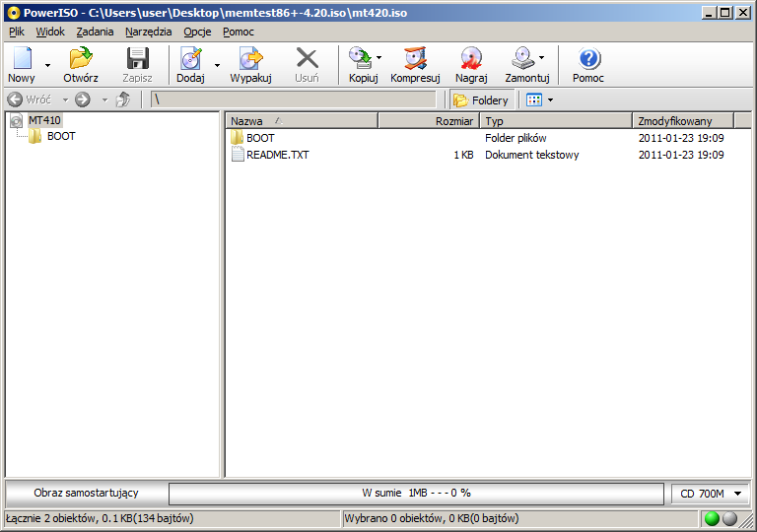Open the CD 700M media type dropdown
This screenshot has width=757, height=532.
click(x=710, y=494)
